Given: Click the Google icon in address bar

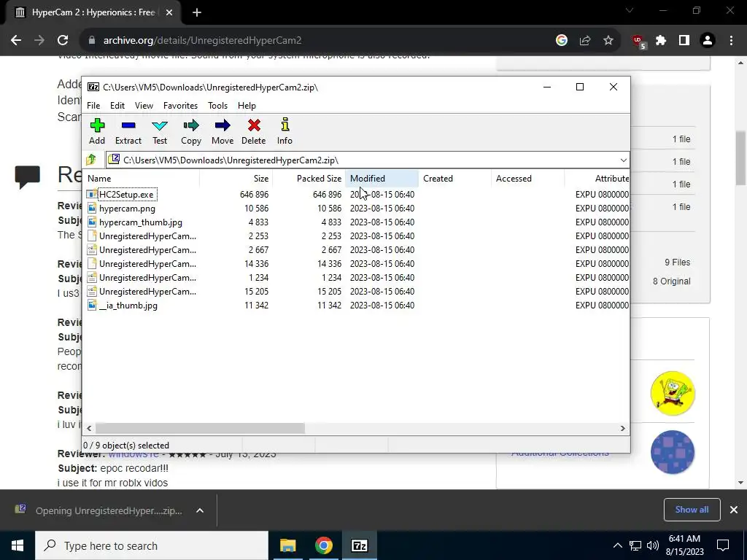Looking at the screenshot, I should tap(562, 41).
